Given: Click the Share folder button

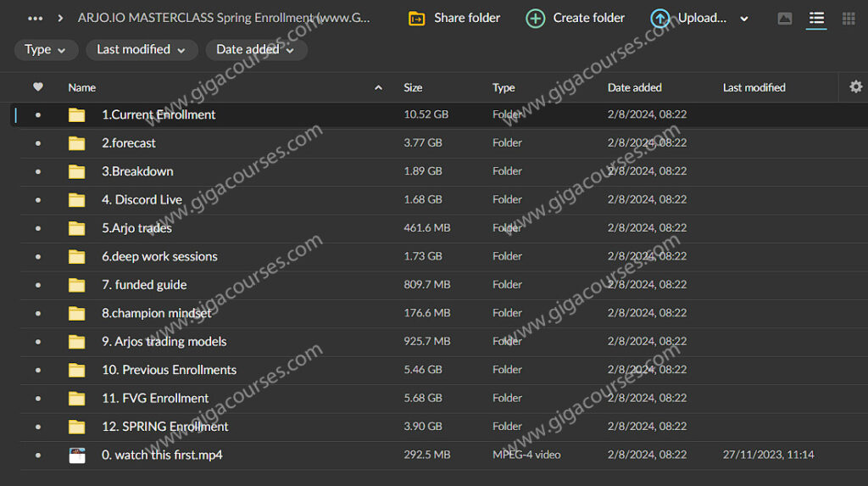Looking at the screenshot, I should click(x=454, y=19).
